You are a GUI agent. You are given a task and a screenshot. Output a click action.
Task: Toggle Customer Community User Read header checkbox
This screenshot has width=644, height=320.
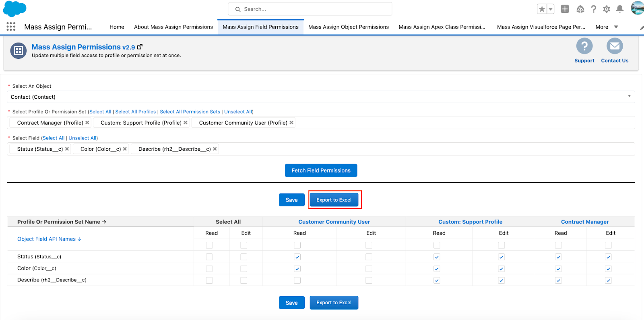tap(297, 245)
